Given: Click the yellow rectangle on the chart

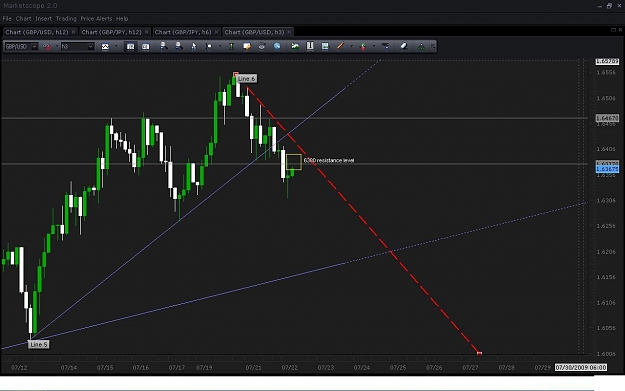Looking at the screenshot, I should click(x=294, y=162).
